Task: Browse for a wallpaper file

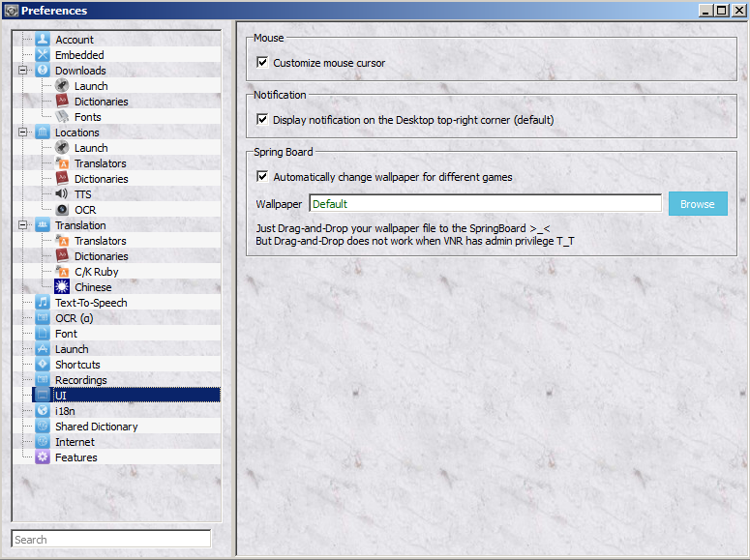Action: [698, 204]
